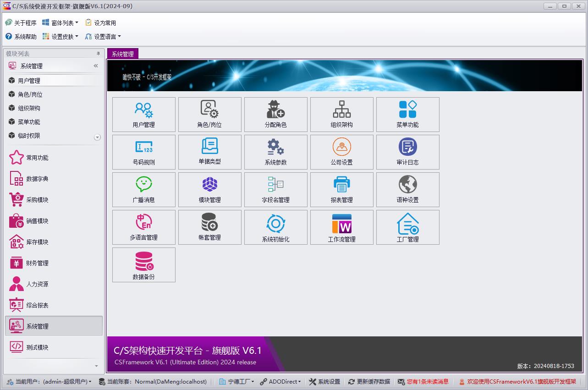This screenshot has width=588, height=390.
Task: Expand the ADODirect dropdown in the status bar
Action: [280, 381]
